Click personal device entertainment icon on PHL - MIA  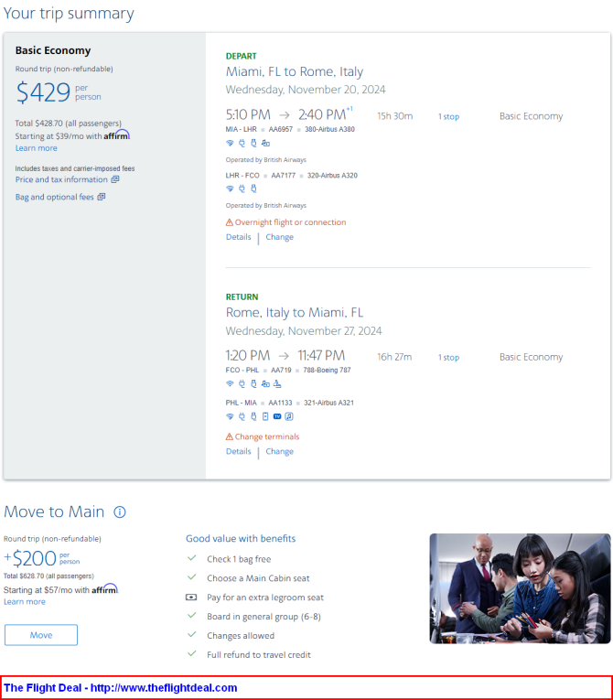[265, 416]
